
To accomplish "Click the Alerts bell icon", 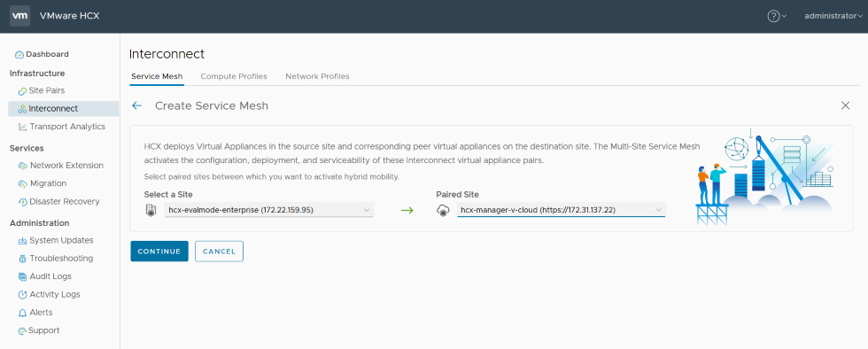I will [23, 313].
